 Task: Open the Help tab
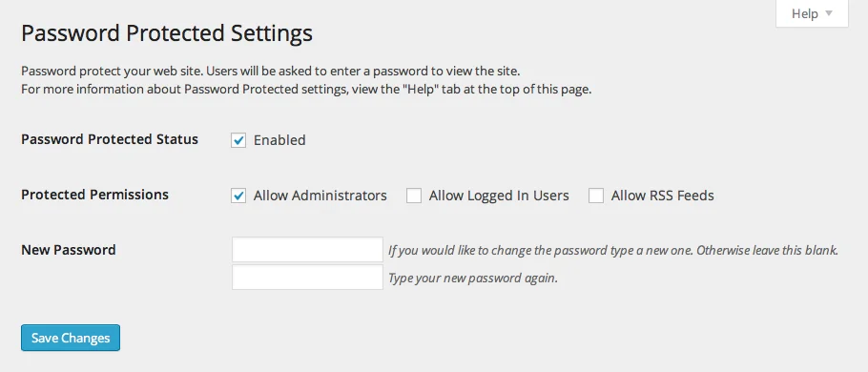pos(812,13)
